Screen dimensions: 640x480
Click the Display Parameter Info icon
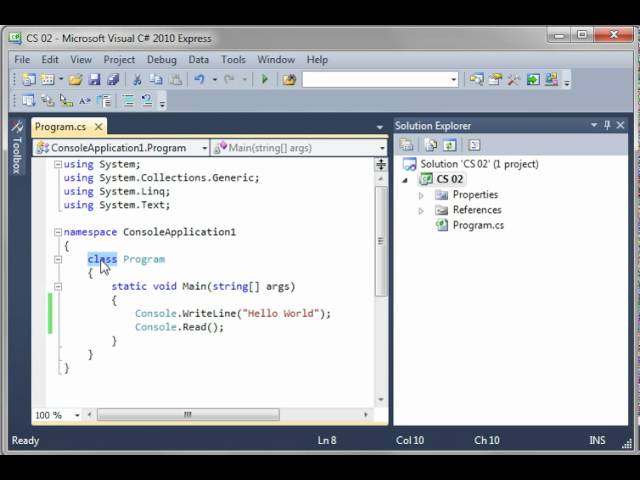pos(48,100)
